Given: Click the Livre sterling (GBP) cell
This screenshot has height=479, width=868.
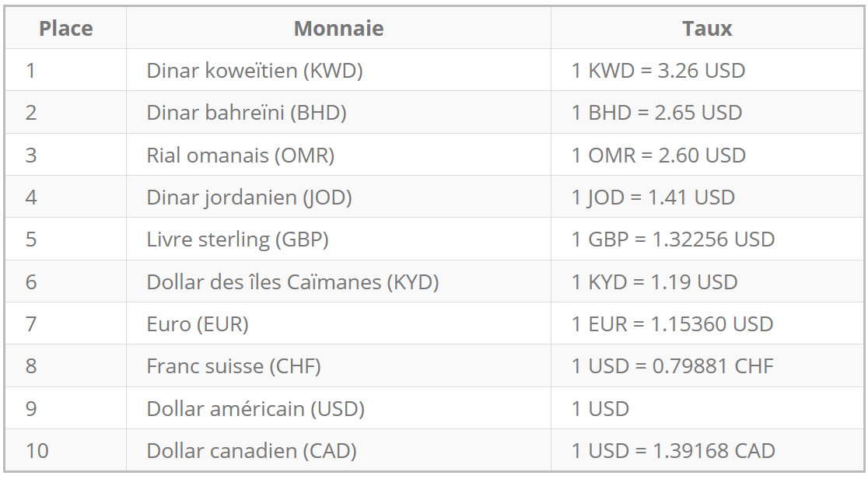Looking at the screenshot, I should (x=237, y=239).
